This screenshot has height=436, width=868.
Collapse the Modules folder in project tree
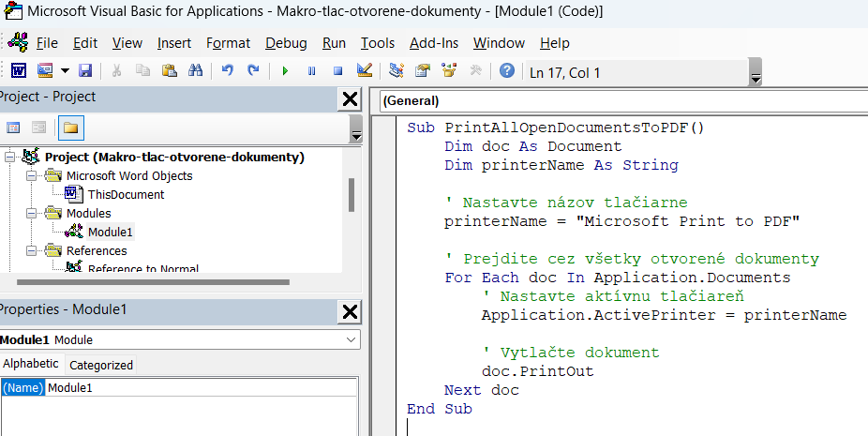[31, 213]
